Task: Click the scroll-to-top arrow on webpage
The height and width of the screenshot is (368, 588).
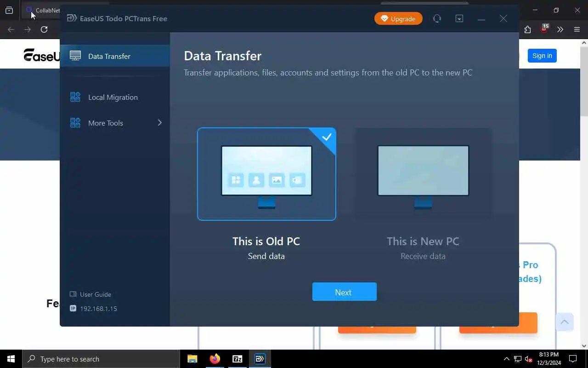Action: [565, 322]
